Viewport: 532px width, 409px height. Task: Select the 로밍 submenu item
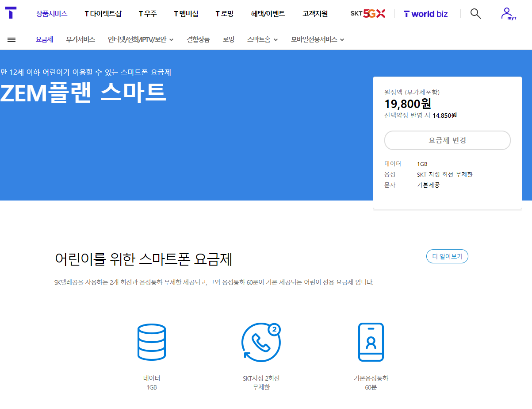click(229, 39)
